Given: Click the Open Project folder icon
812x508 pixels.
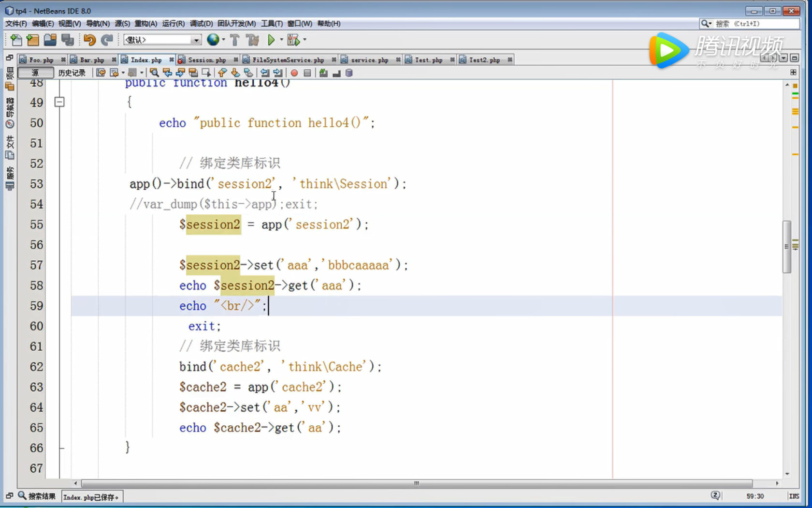Looking at the screenshot, I should pos(50,40).
